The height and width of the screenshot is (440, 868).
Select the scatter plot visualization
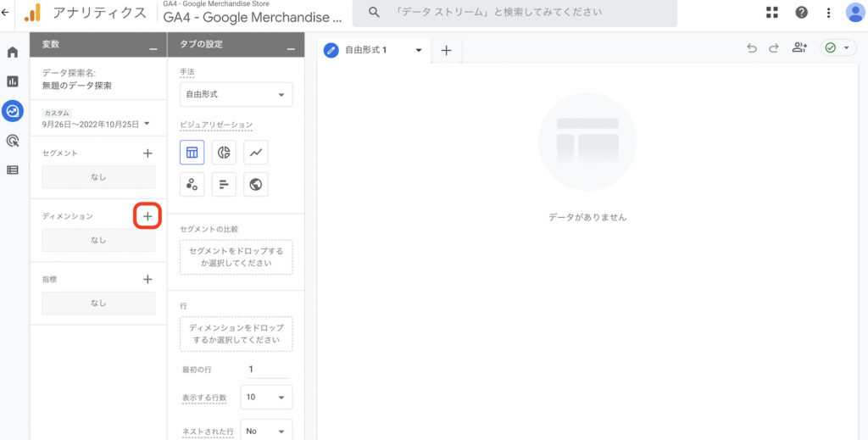tap(192, 184)
